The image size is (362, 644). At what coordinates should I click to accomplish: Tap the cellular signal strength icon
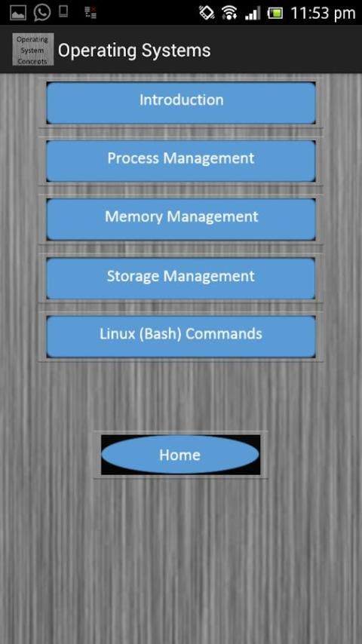click(253, 13)
